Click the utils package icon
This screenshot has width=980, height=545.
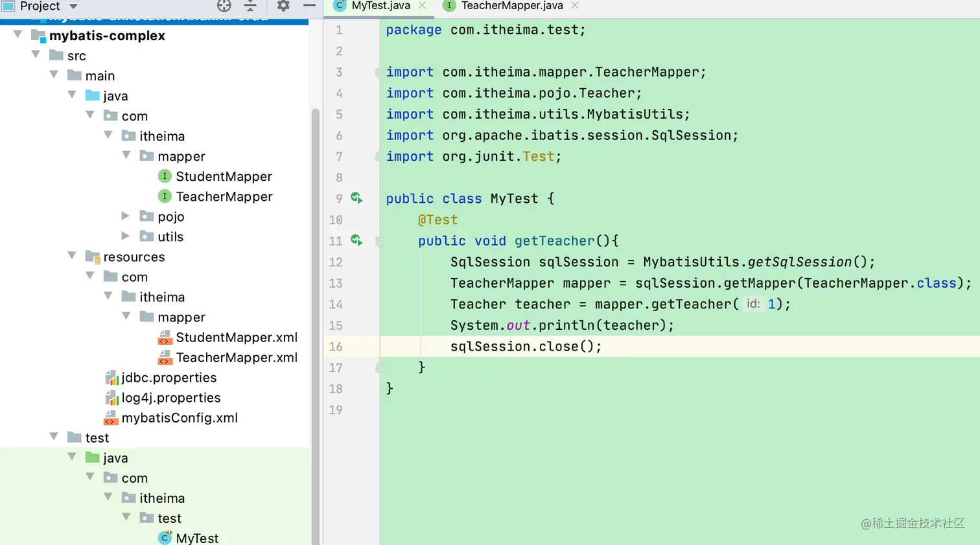point(147,237)
